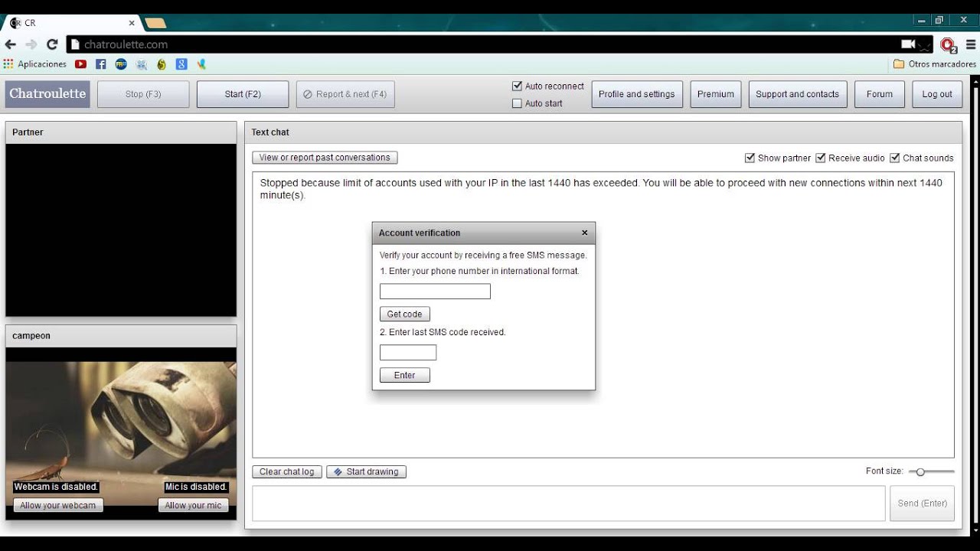Close the CR browser tab
Screen dimensions: 980x551
pyautogui.click(x=132, y=23)
